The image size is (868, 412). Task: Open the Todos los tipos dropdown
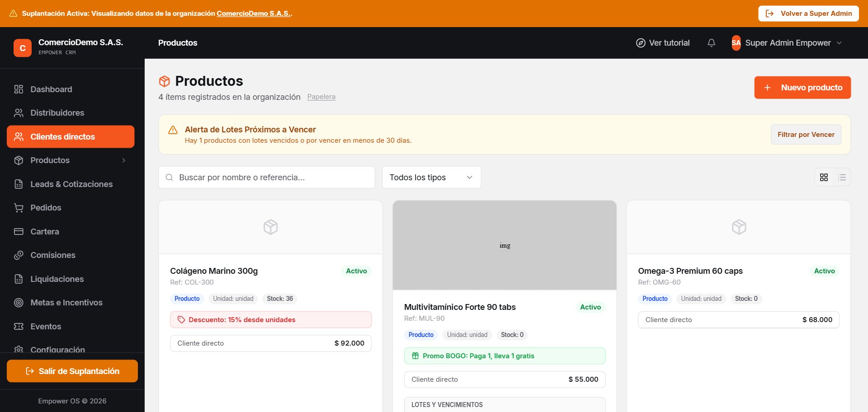click(431, 178)
